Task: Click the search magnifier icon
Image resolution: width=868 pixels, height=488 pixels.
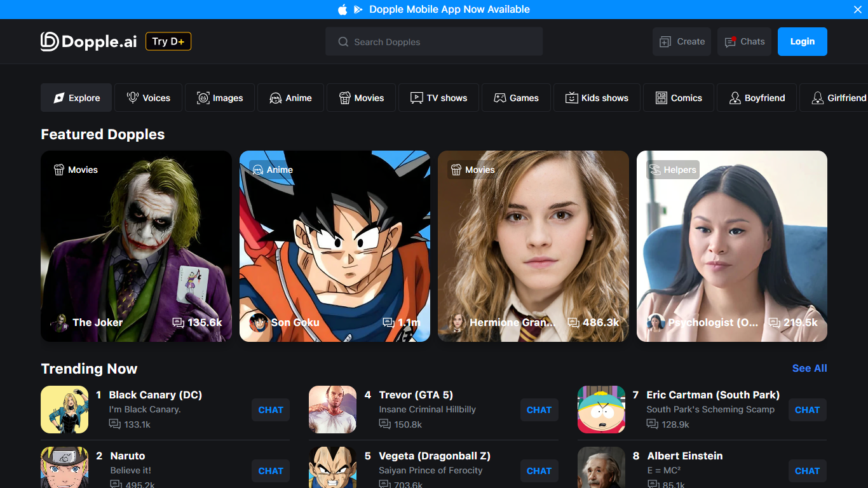Action: [x=343, y=42]
